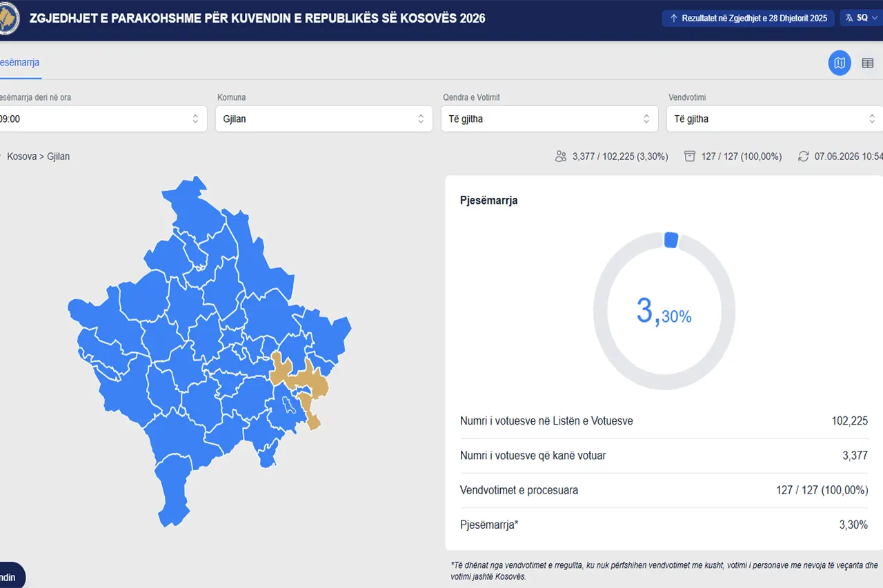
Task: Click the Numri i votuesve që kanë votuar label
Action: click(533, 456)
